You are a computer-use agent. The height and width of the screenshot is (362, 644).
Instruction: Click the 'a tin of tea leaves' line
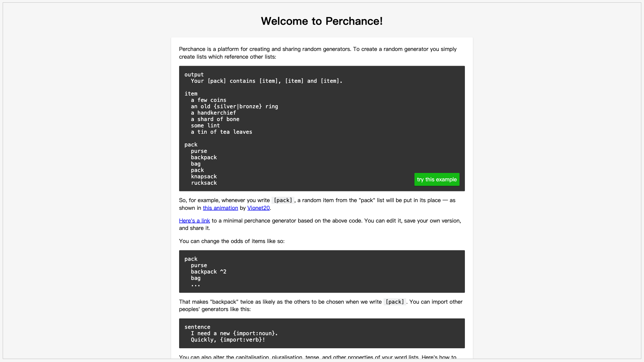(221, 132)
